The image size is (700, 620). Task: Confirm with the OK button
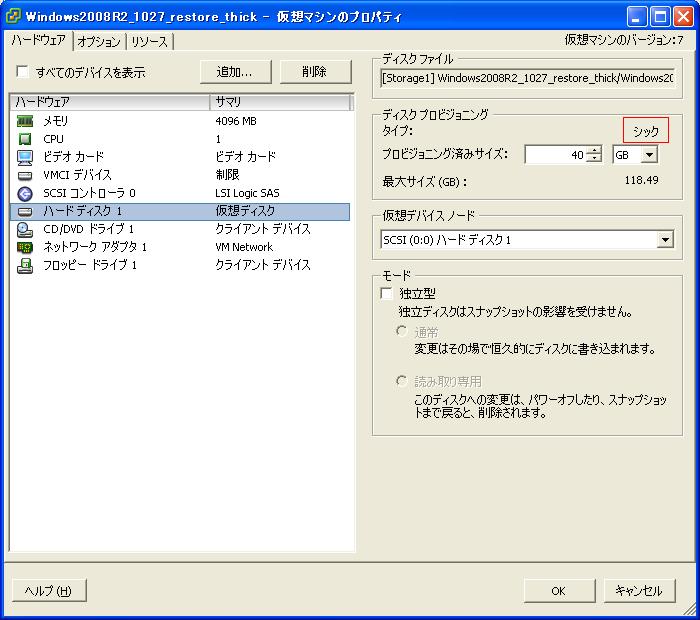(559, 591)
